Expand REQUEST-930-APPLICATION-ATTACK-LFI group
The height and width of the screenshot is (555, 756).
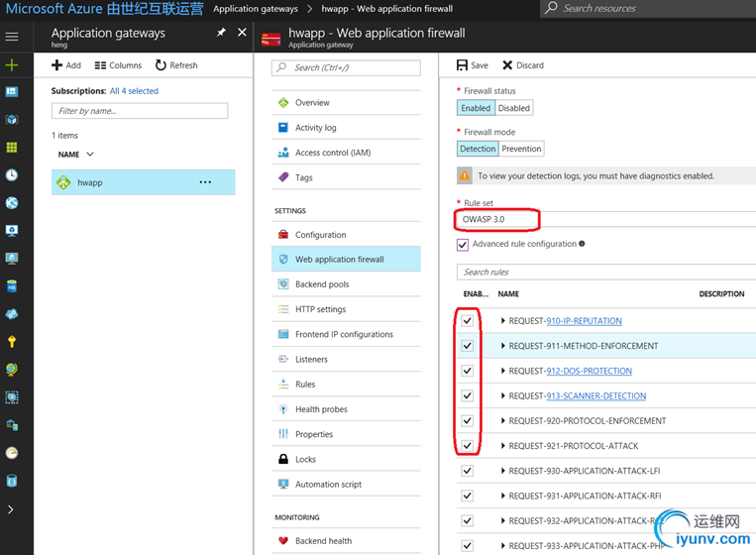(x=503, y=471)
